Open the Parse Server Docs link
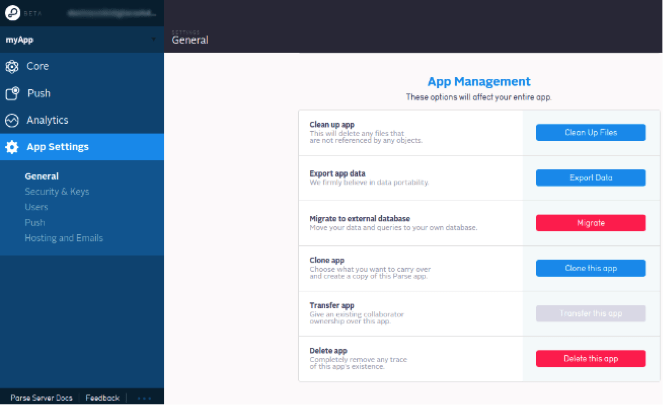Image resolution: width=663 pixels, height=405 pixels. (x=41, y=398)
